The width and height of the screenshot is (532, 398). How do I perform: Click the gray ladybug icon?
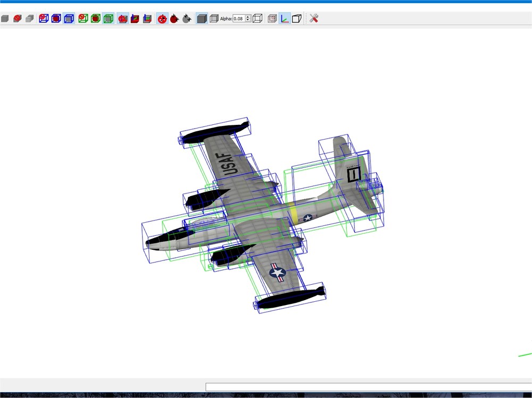tap(187, 19)
